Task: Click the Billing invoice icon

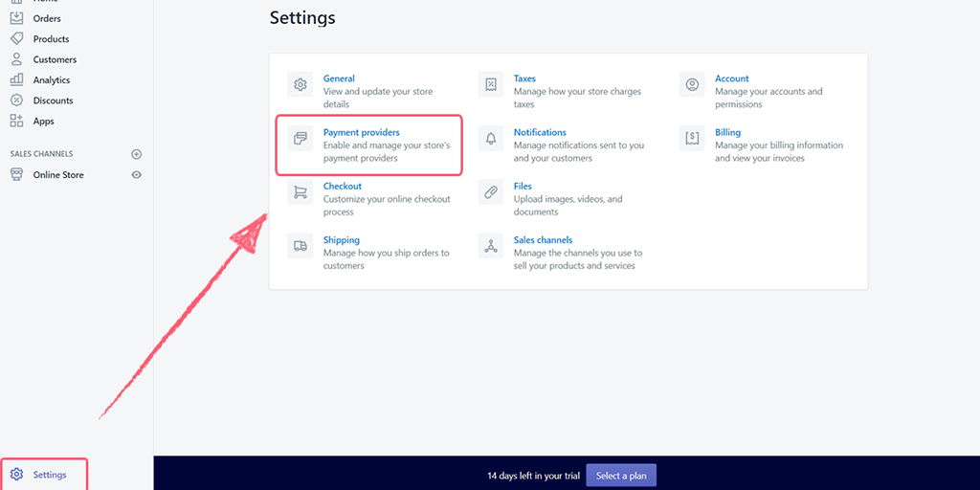Action: pyautogui.click(x=692, y=138)
